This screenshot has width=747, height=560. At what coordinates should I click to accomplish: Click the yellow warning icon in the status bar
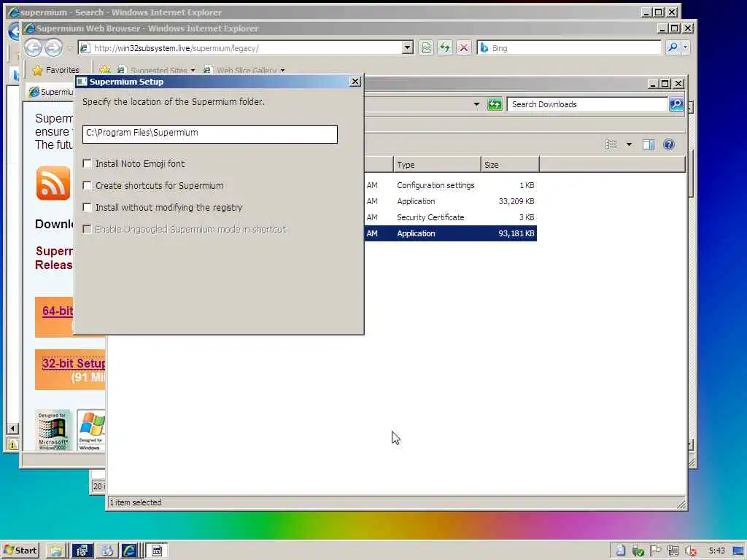pos(12,444)
